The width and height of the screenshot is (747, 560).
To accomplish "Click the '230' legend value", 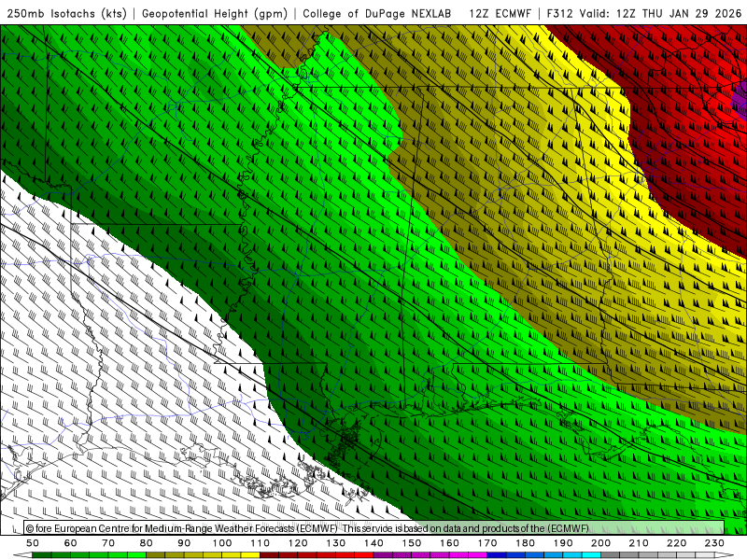I will (714, 543).
